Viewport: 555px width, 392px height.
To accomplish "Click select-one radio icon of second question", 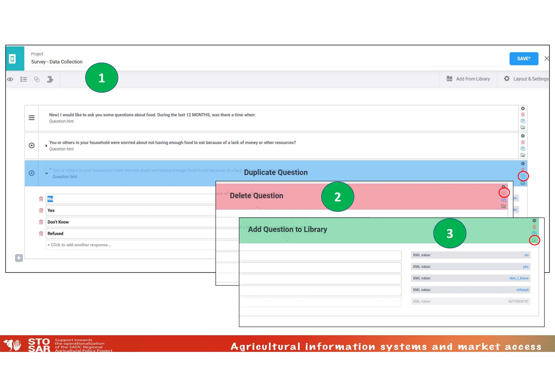I will [x=32, y=146].
